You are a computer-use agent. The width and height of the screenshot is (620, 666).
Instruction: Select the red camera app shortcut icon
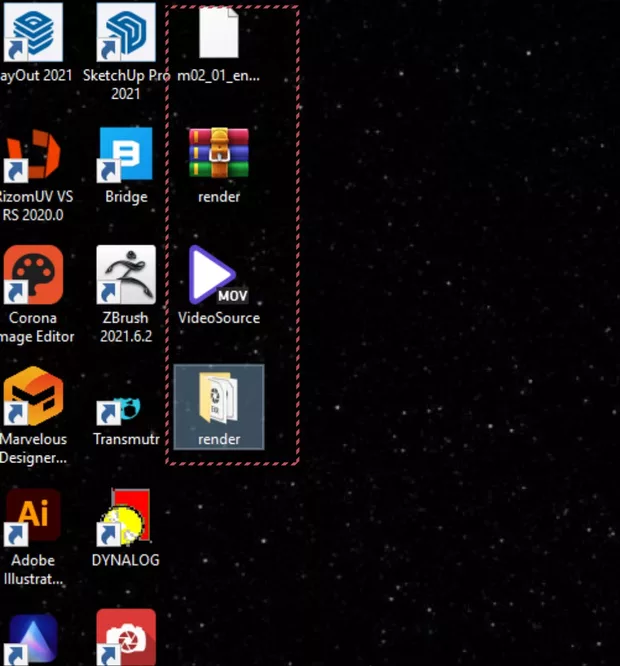tap(126, 637)
